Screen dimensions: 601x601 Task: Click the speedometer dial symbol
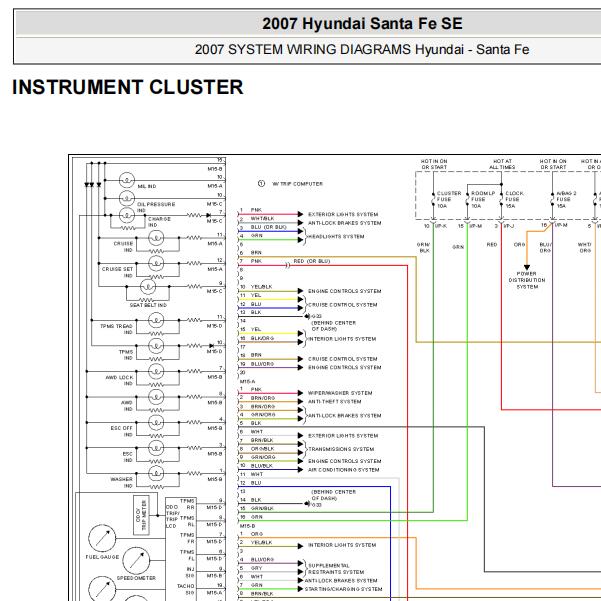pyautogui.click(x=136, y=561)
